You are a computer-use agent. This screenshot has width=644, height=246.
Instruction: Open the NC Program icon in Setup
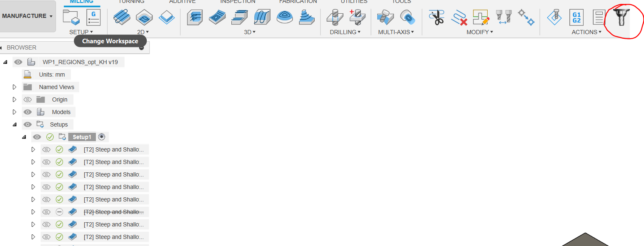coord(93,17)
